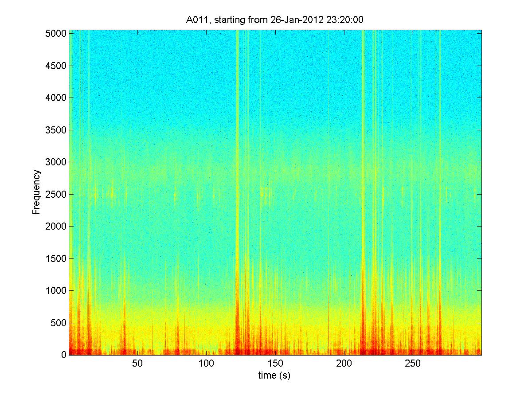Click the plot title "A011, starting from 26-Jan-2012 23:20:00"

point(275,20)
